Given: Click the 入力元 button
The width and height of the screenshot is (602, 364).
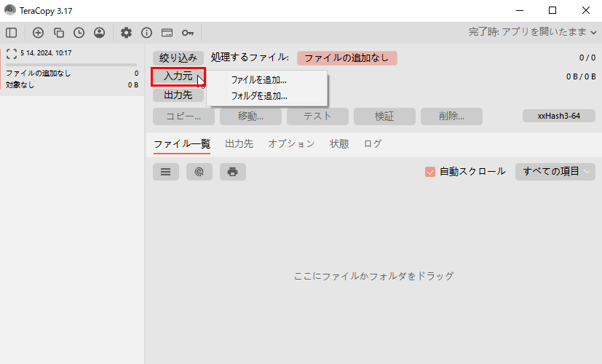Looking at the screenshot, I should pos(178,76).
